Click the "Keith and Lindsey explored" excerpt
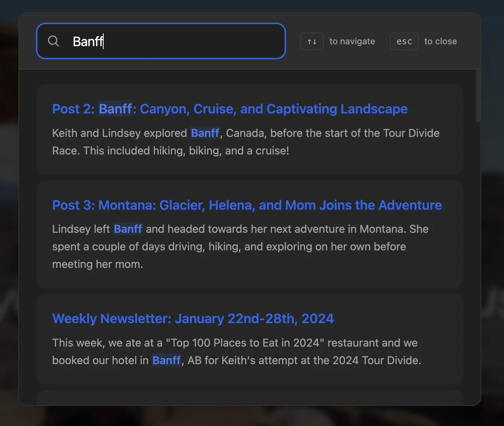 tap(119, 133)
